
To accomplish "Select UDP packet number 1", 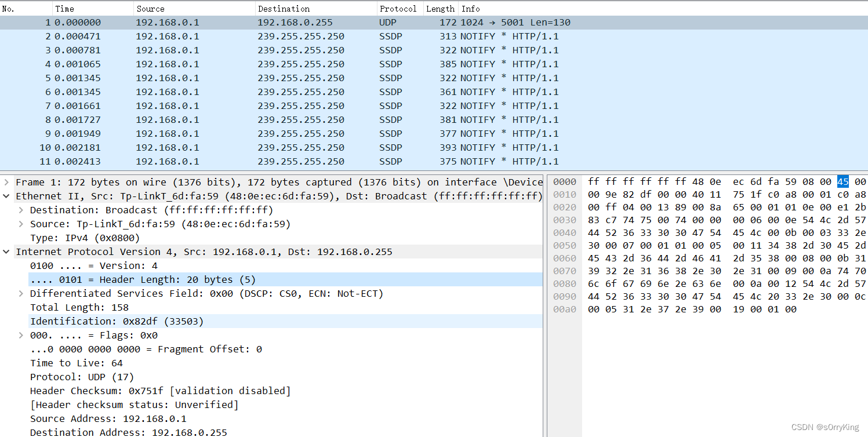I will click(x=434, y=23).
